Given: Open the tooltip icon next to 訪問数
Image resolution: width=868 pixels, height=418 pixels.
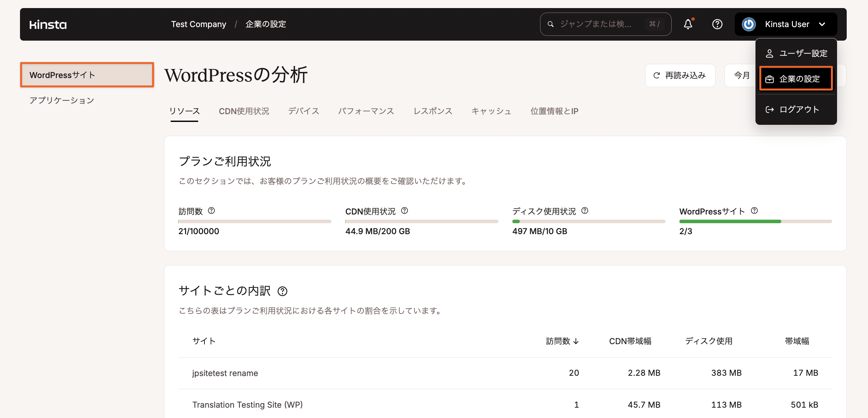Looking at the screenshot, I should tap(212, 211).
